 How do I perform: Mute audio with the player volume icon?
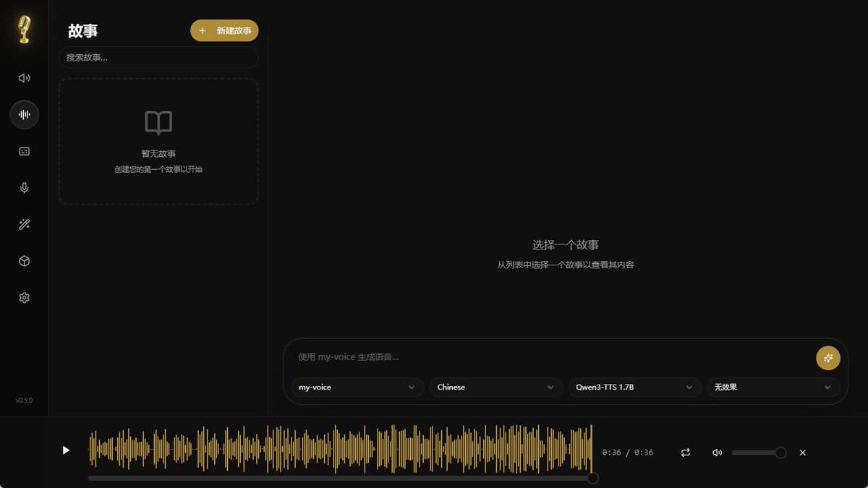point(717,453)
